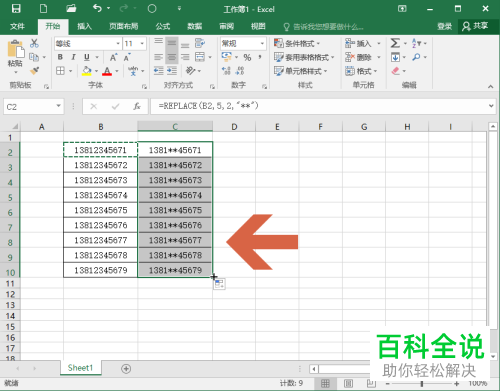Click Clear eraser icon

coord(395,71)
